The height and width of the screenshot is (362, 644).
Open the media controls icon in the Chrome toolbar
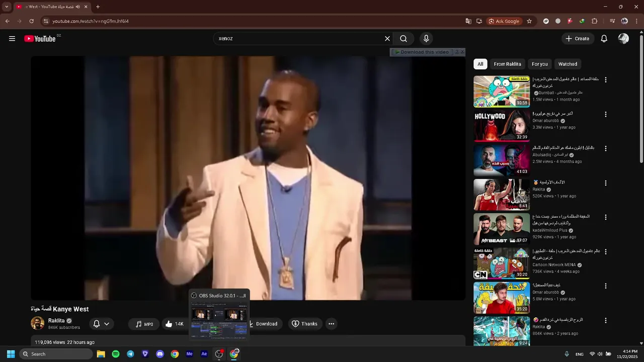612,21
